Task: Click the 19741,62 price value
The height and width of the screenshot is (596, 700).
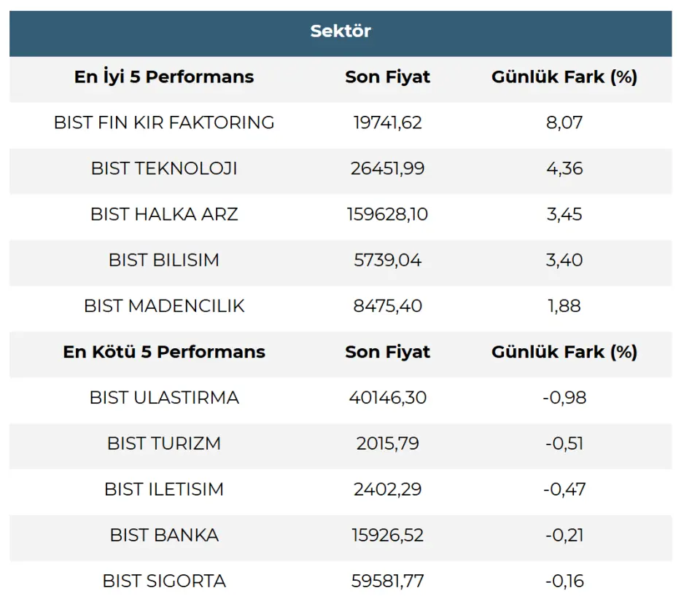Action: pyautogui.click(x=387, y=122)
